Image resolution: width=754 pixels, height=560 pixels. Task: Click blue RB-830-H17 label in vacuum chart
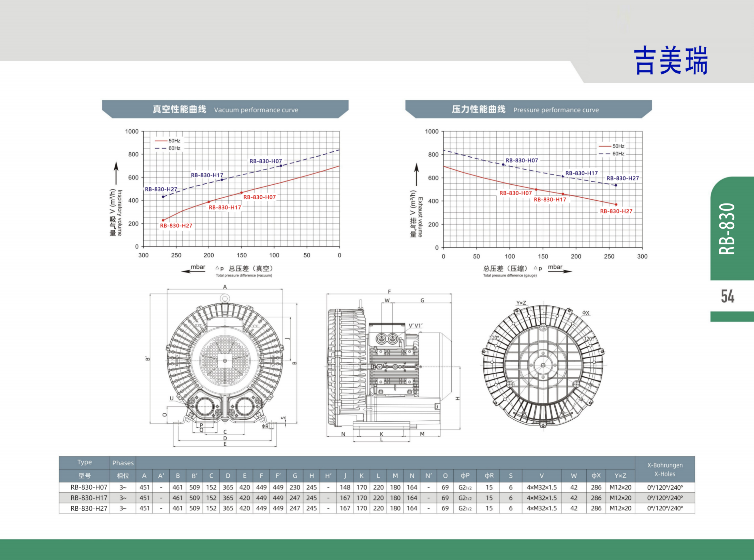click(207, 175)
